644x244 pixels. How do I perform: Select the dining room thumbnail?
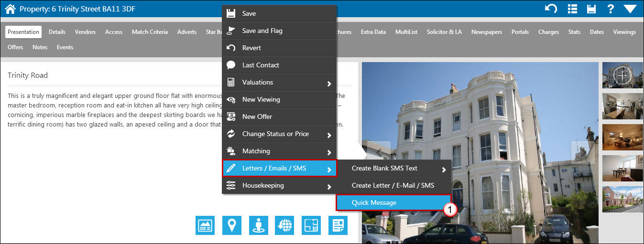coord(622,168)
